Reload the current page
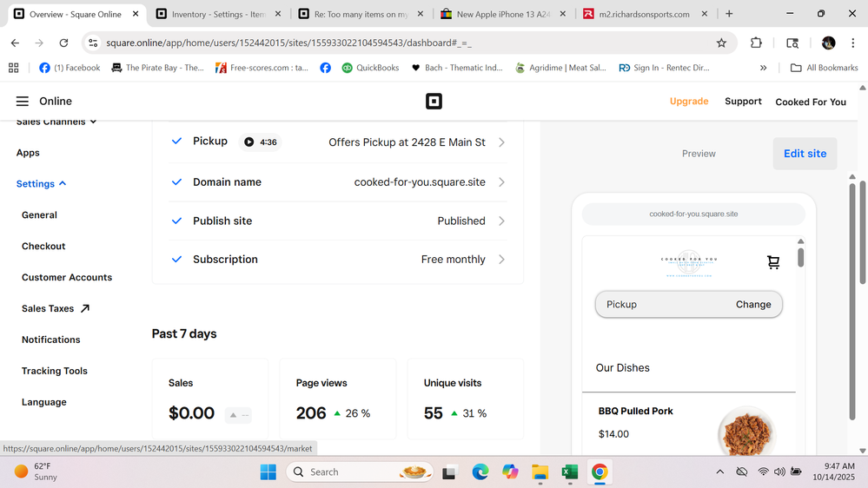The image size is (868, 488). [x=63, y=43]
